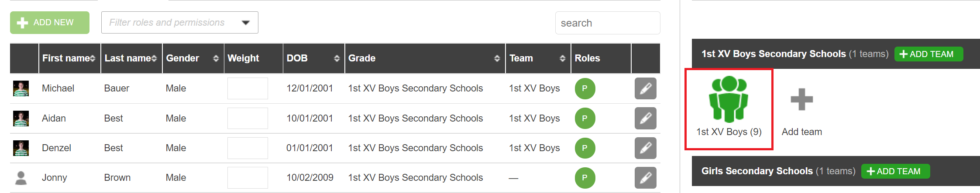Select the 1st XV Boys team icon

pyautogui.click(x=728, y=99)
